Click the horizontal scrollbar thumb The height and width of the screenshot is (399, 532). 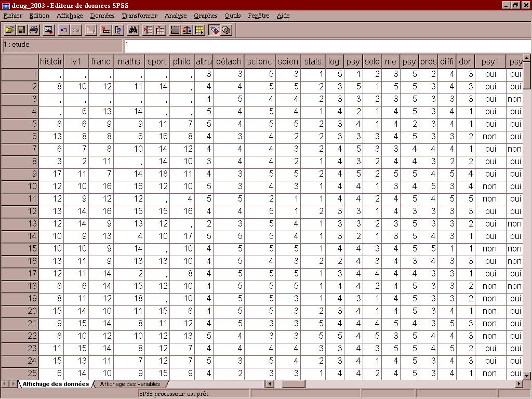pyautogui.click(x=294, y=384)
